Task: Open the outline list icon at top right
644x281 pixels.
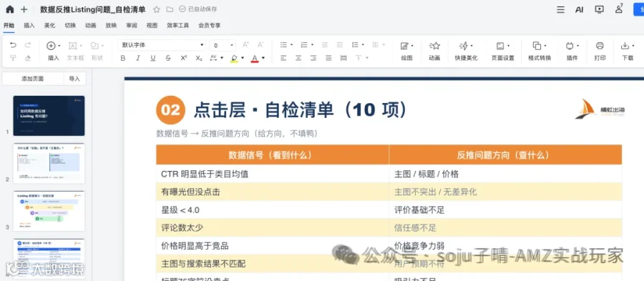Action: (x=560, y=9)
